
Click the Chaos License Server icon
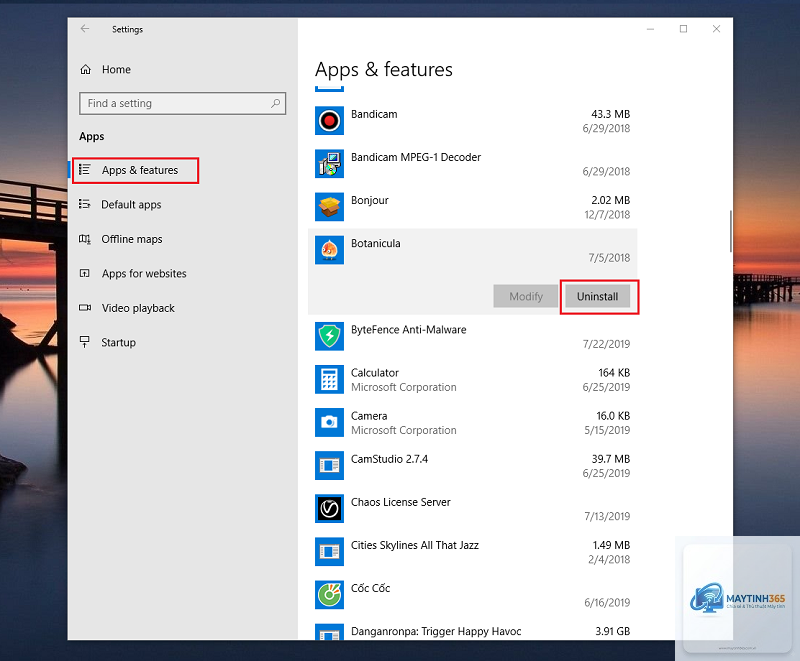329,509
